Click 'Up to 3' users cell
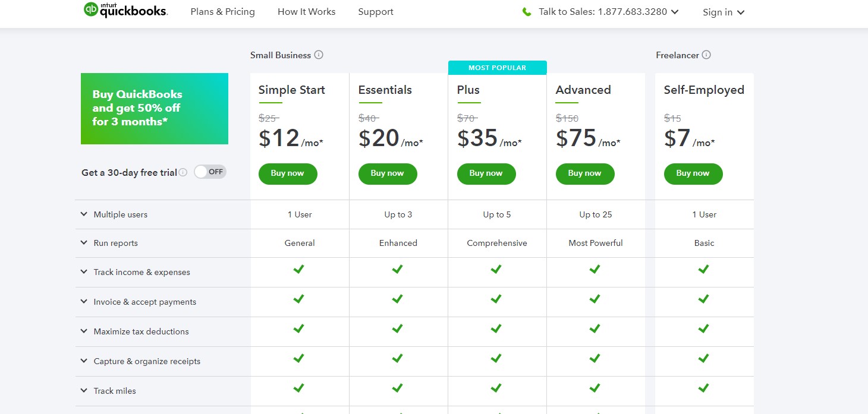868x414 pixels. point(398,214)
